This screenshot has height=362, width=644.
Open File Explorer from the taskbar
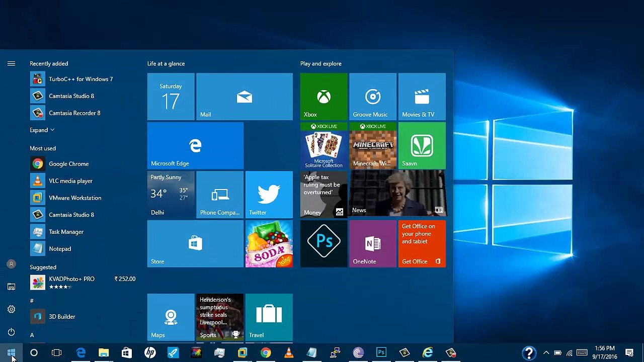(104, 353)
